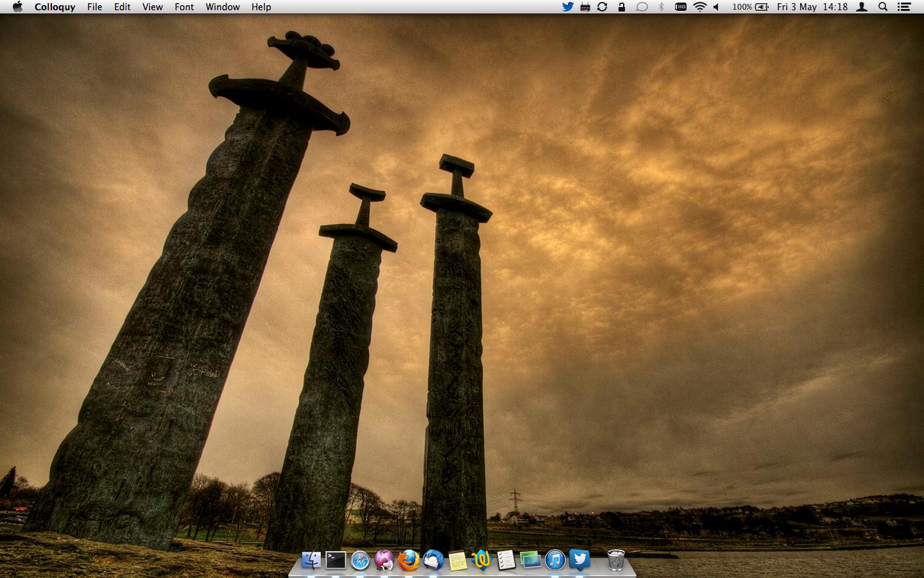
Task: Open the Edit menu
Action: point(122,7)
